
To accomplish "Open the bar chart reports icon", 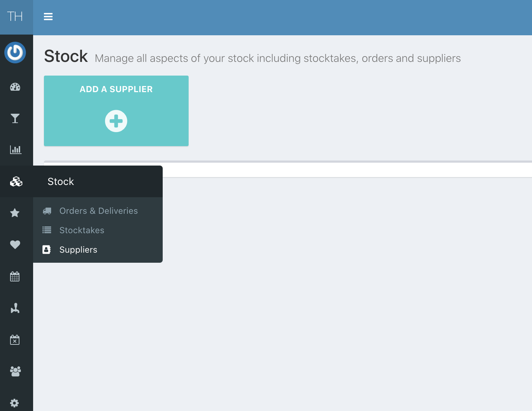I will tap(15, 150).
